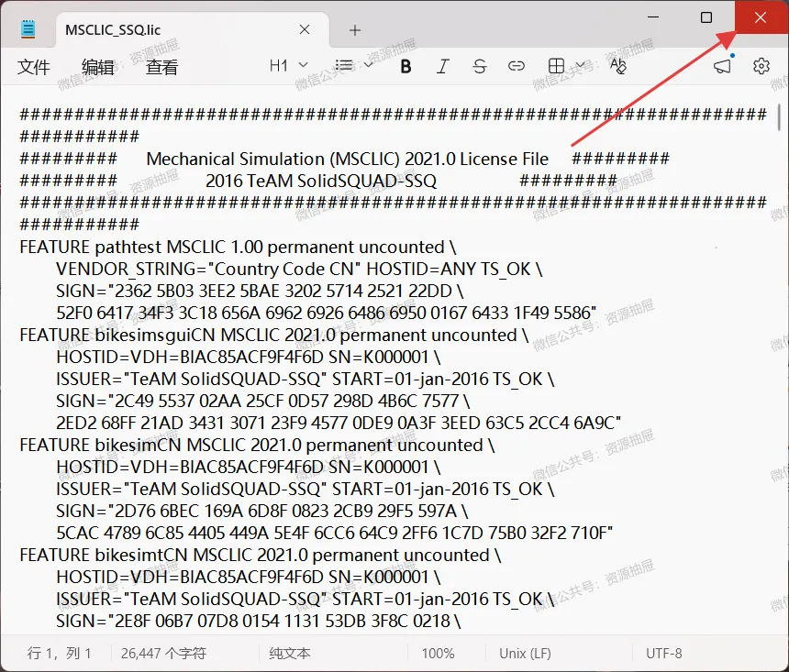
Task: Click the line starting '52F0 6417 34F3'
Action: coord(326,313)
